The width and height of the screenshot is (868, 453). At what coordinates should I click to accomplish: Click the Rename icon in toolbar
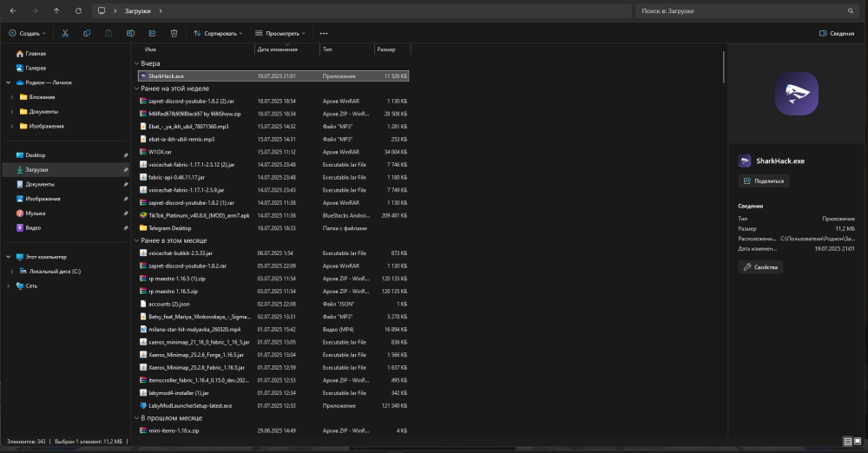(131, 33)
